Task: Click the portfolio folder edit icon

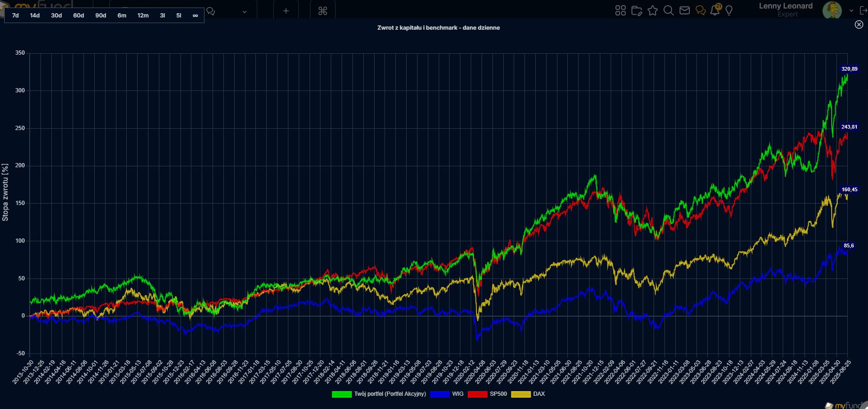Action: (637, 10)
